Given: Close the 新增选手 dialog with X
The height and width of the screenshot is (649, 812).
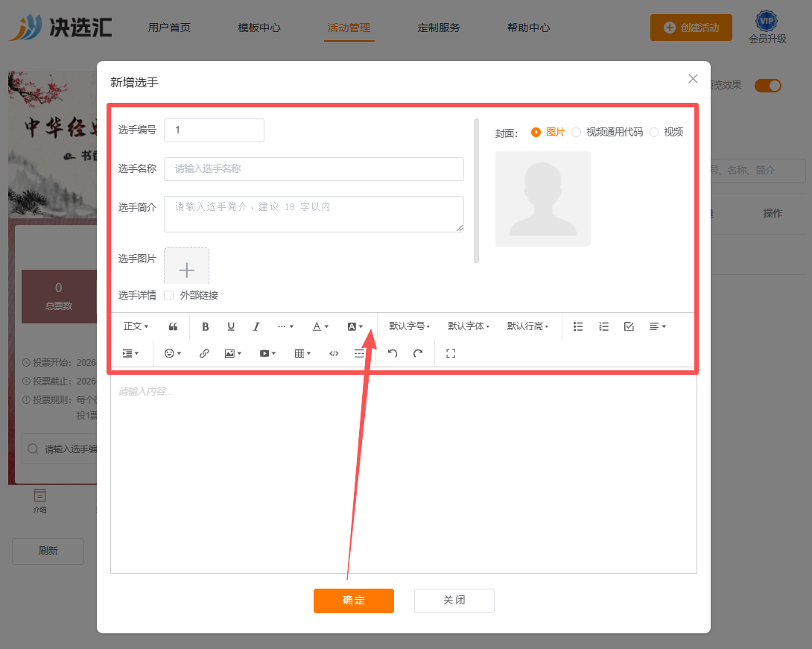Looking at the screenshot, I should tap(693, 79).
